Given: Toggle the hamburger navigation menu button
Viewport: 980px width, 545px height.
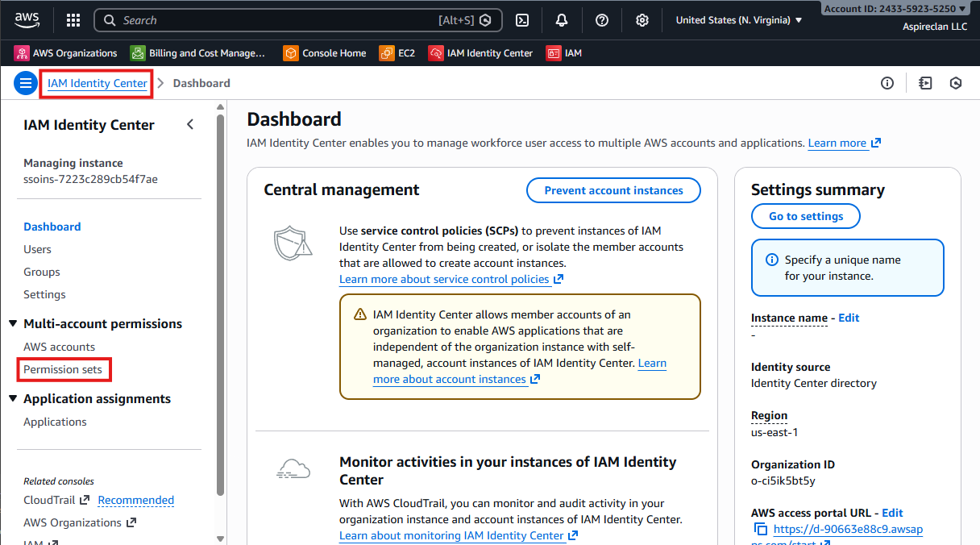Looking at the screenshot, I should (26, 83).
